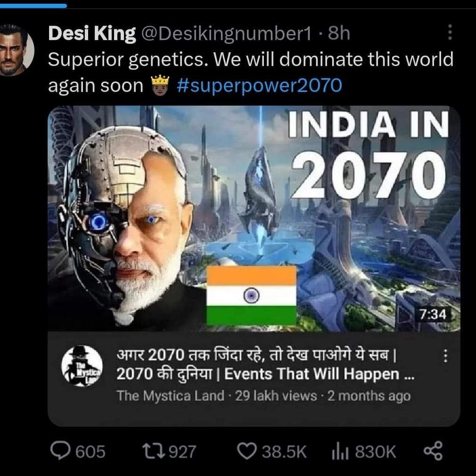Click the reply speech bubble icon

(60, 451)
